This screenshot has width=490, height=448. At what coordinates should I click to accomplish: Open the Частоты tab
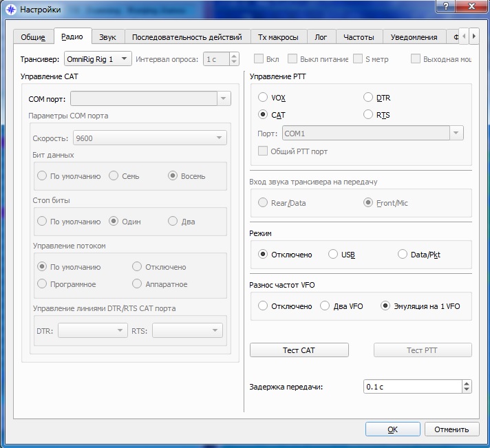[359, 37]
